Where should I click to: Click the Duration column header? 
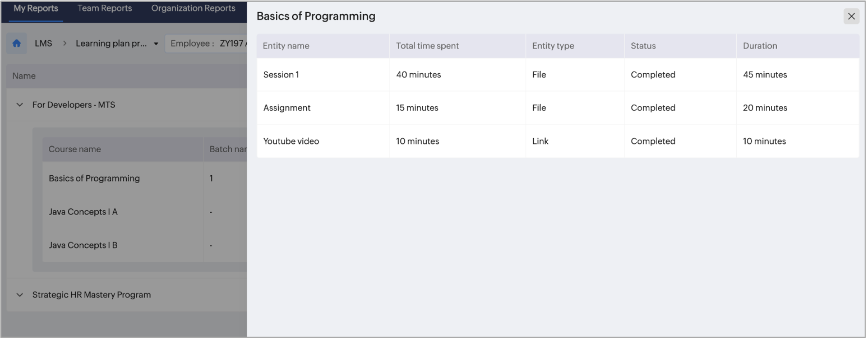click(x=760, y=46)
